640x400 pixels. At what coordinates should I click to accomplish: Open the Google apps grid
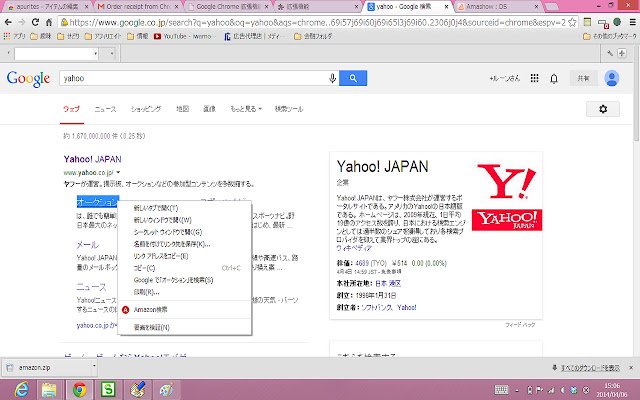click(534, 78)
